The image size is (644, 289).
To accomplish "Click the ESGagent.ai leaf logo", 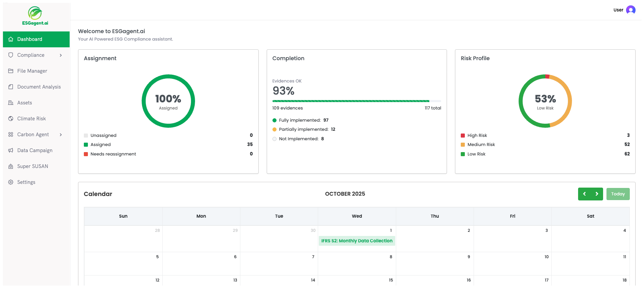I will [x=35, y=16].
